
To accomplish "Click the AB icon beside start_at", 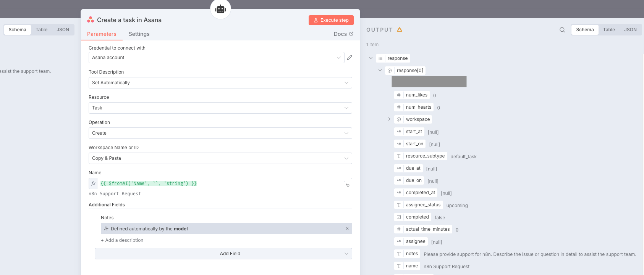I will tap(399, 132).
